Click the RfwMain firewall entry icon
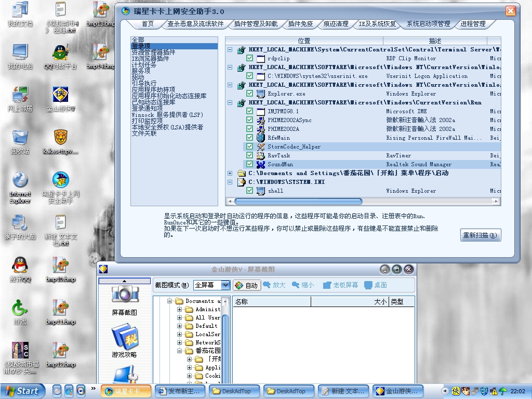Image resolution: width=532 pixels, height=399 pixels. coord(261,138)
